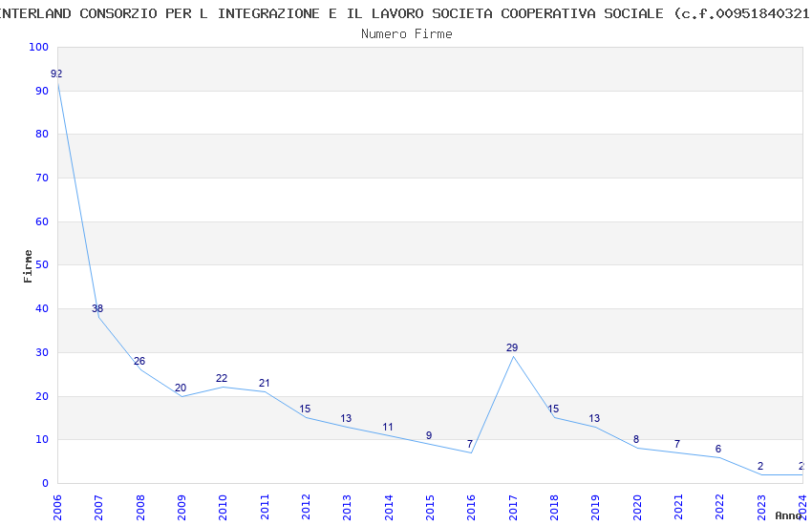Click data value 22 at 2010
The width and height of the screenshot is (812, 525).
click(222, 379)
